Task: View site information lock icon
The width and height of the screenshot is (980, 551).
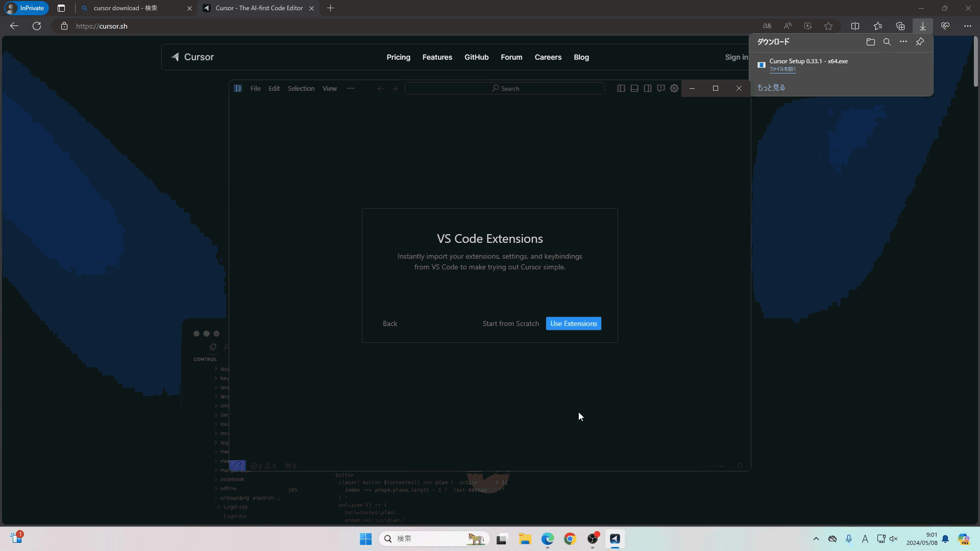Action: (x=64, y=26)
